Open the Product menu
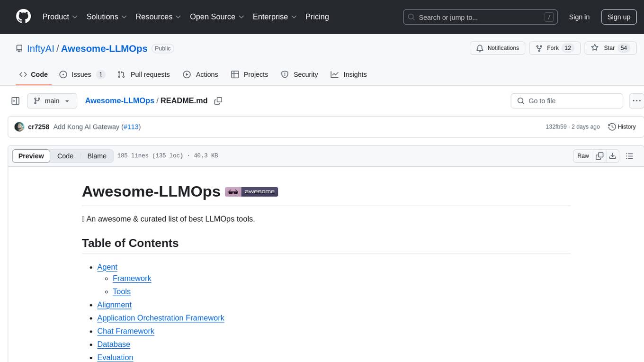Image resolution: width=644 pixels, height=362 pixels. (x=60, y=17)
